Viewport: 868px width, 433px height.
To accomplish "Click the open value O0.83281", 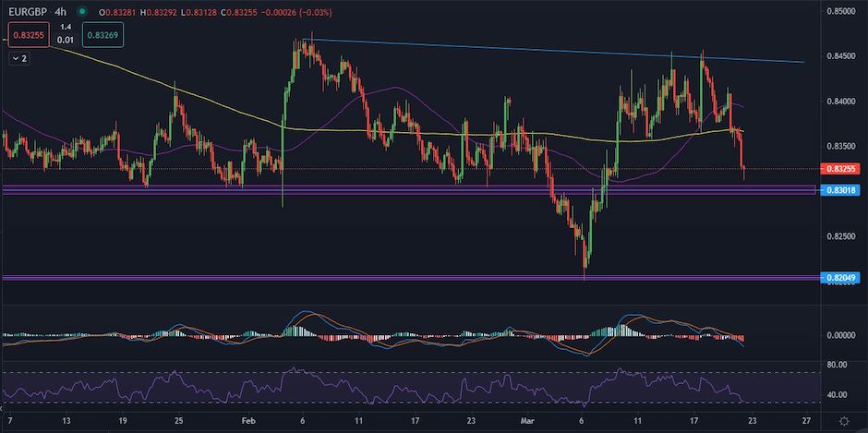I will pos(117,11).
